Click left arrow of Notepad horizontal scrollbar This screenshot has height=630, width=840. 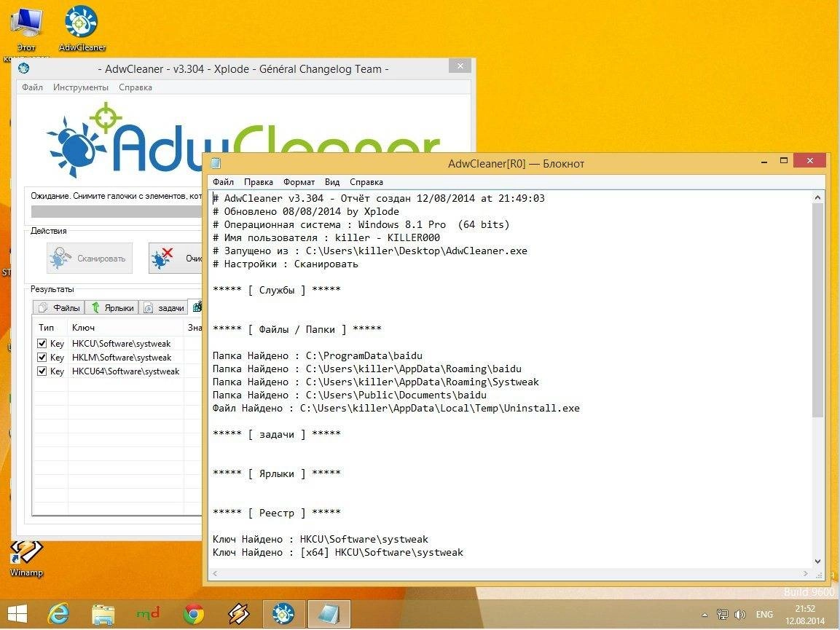pyautogui.click(x=216, y=573)
